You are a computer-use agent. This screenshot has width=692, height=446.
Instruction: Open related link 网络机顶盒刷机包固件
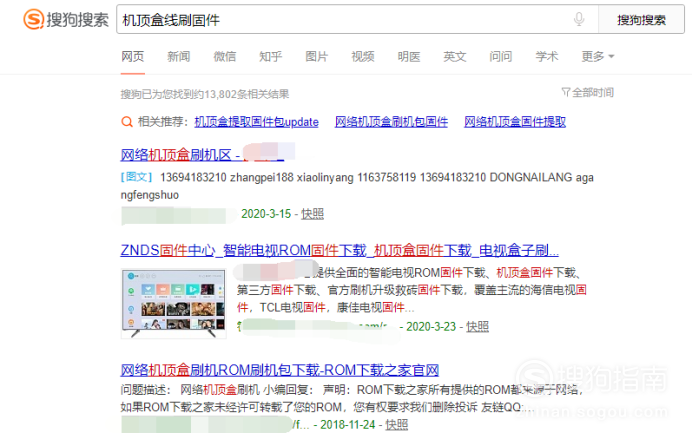(391, 122)
